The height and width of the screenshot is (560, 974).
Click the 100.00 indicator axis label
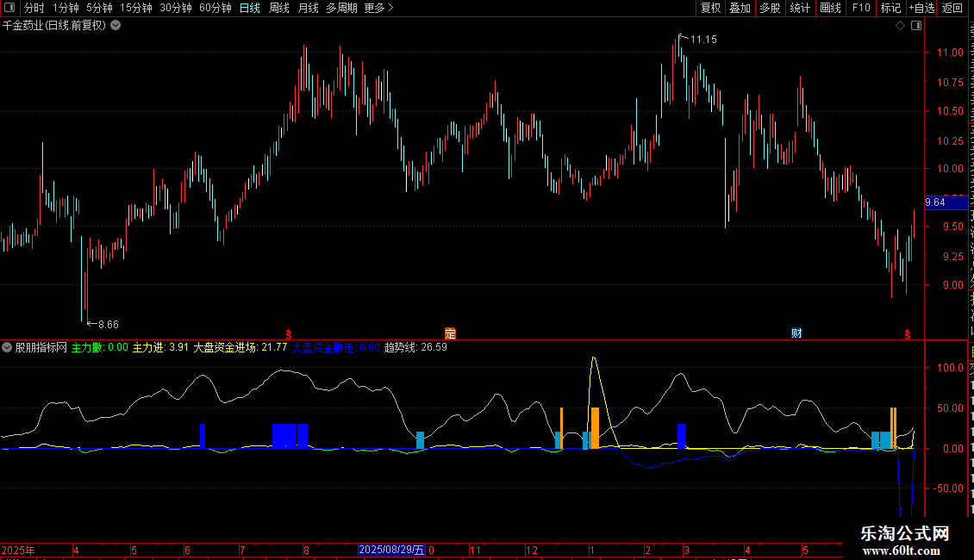coord(950,368)
